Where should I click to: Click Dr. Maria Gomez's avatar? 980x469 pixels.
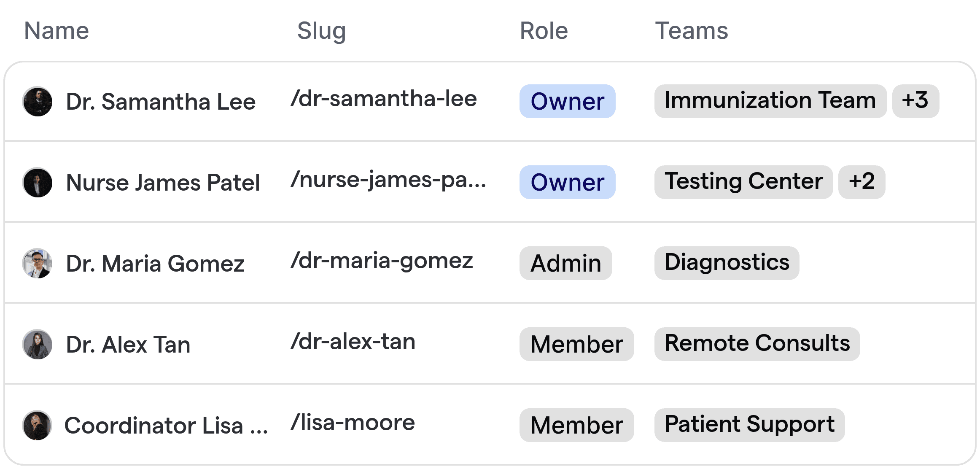point(38,264)
